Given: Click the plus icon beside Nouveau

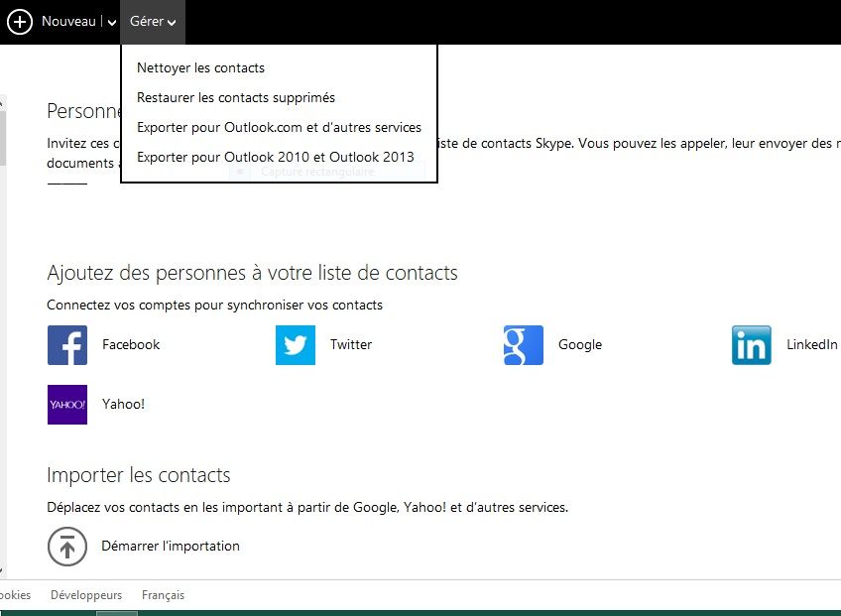Looking at the screenshot, I should click(19, 21).
